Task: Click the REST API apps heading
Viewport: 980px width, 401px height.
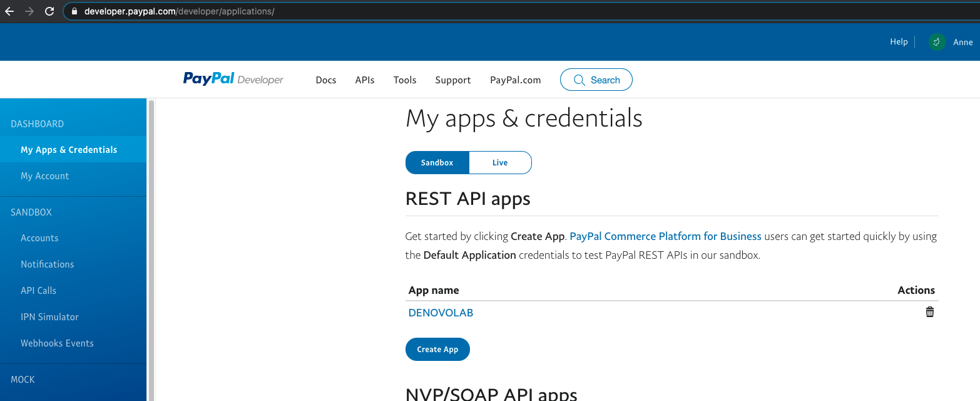Action: point(468,199)
